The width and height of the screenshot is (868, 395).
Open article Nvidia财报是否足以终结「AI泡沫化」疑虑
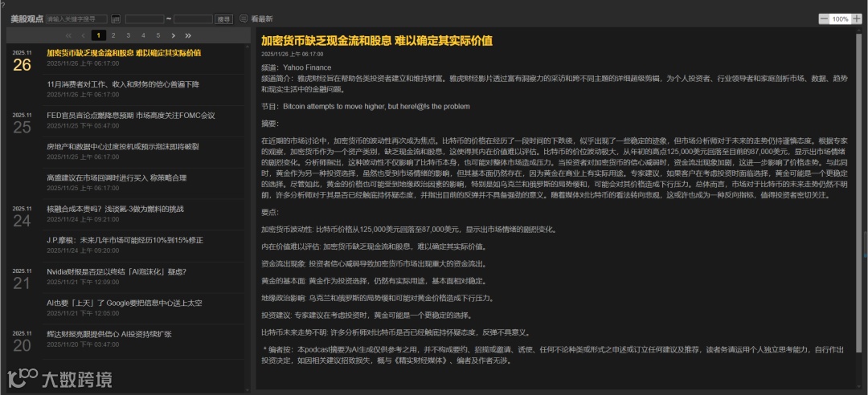point(117,271)
